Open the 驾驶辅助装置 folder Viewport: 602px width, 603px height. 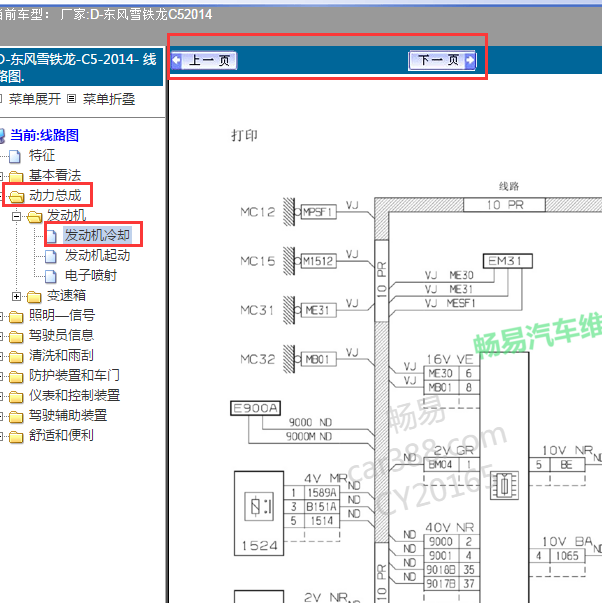68,415
